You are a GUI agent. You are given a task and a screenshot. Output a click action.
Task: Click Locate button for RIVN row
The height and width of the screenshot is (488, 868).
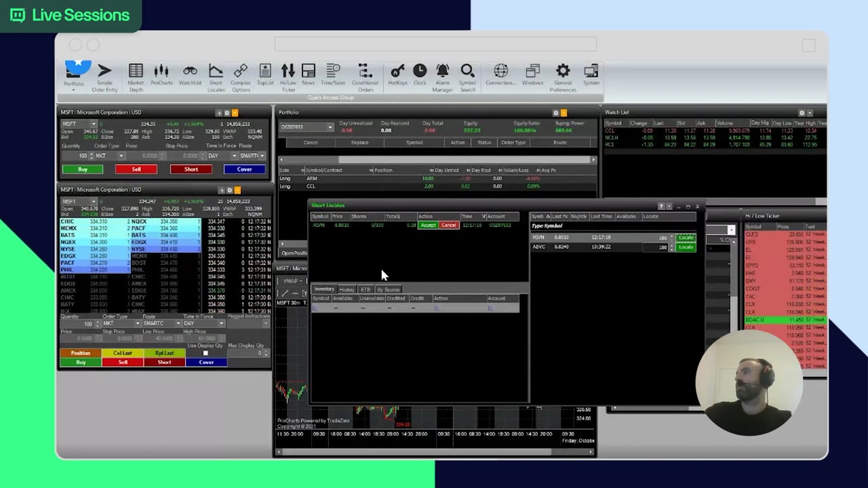coord(686,238)
